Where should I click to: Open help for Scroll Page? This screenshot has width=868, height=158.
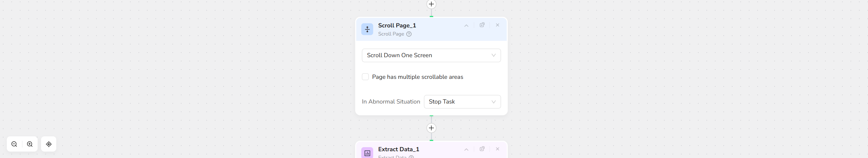(409, 34)
